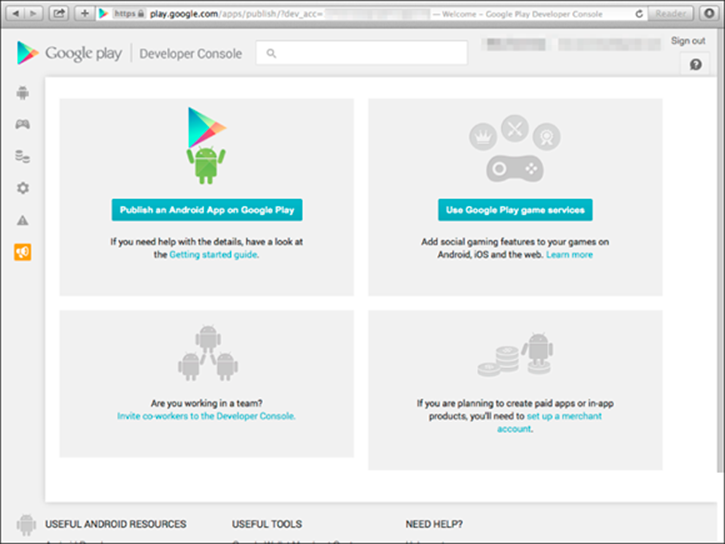
Task: Click the Google Play logo
Action: [x=70, y=53]
